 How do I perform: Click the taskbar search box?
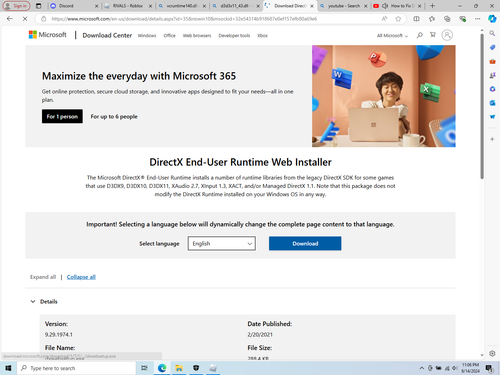click(x=76, y=368)
